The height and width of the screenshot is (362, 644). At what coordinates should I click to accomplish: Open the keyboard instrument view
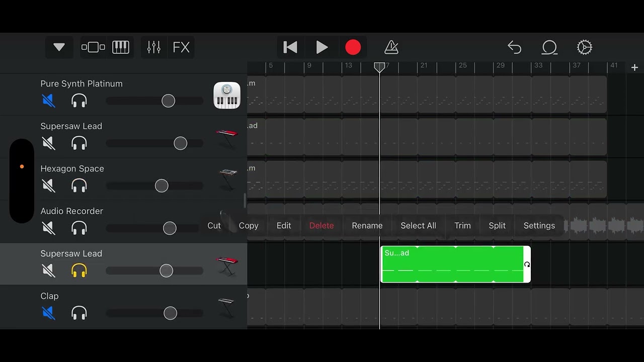point(121,47)
